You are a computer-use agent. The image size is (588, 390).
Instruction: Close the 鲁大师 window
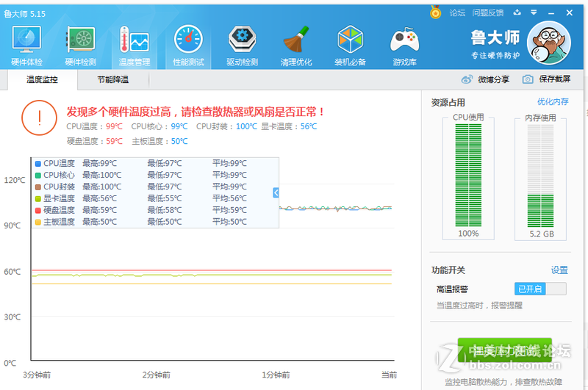pyautogui.click(x=569, y=12)
